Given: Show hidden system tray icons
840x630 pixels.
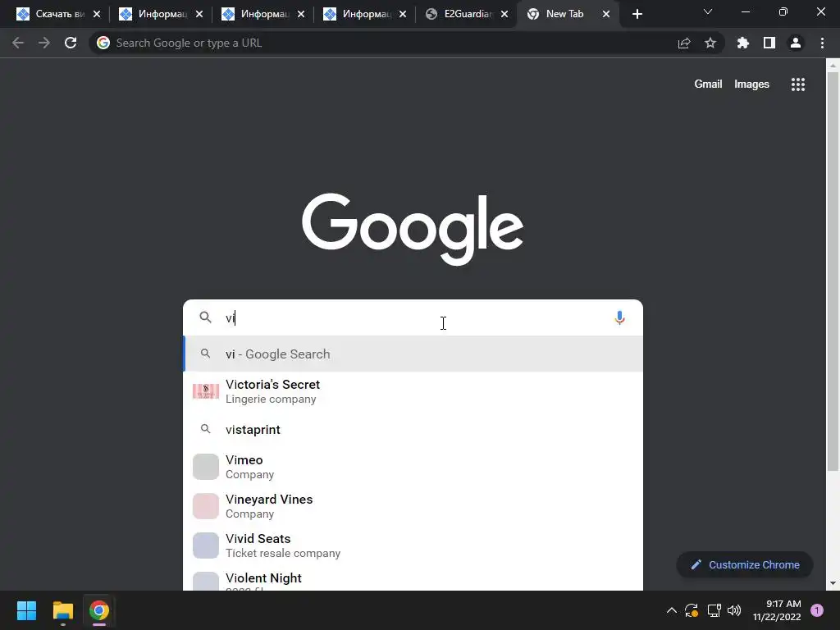Looking at the screenshot, I should (671, 610).
